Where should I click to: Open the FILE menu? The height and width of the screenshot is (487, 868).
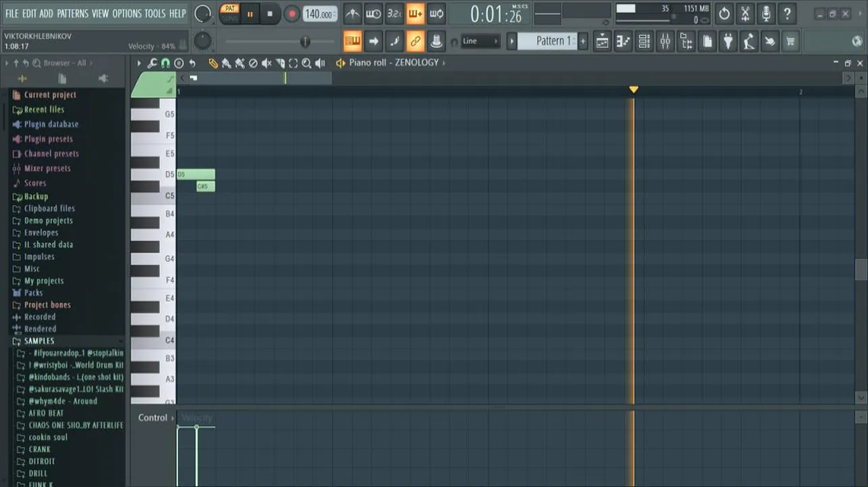[12, 14]
